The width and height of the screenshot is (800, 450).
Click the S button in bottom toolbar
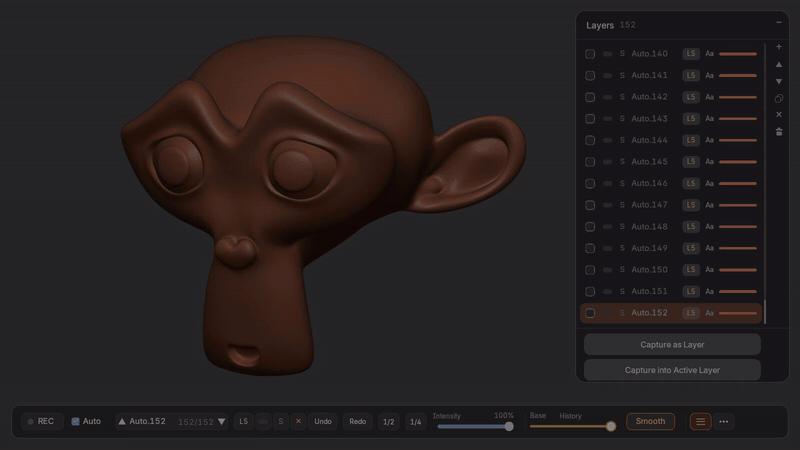[281, 421]
